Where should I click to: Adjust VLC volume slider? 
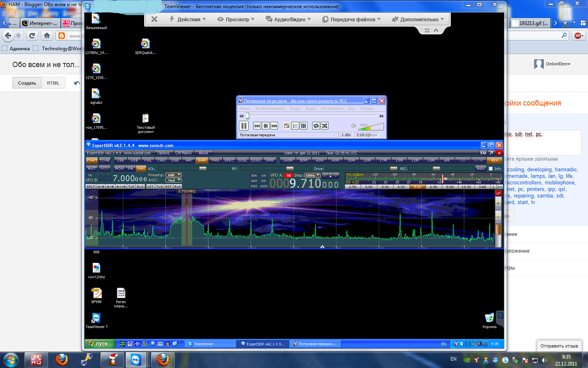coord(371,126)
